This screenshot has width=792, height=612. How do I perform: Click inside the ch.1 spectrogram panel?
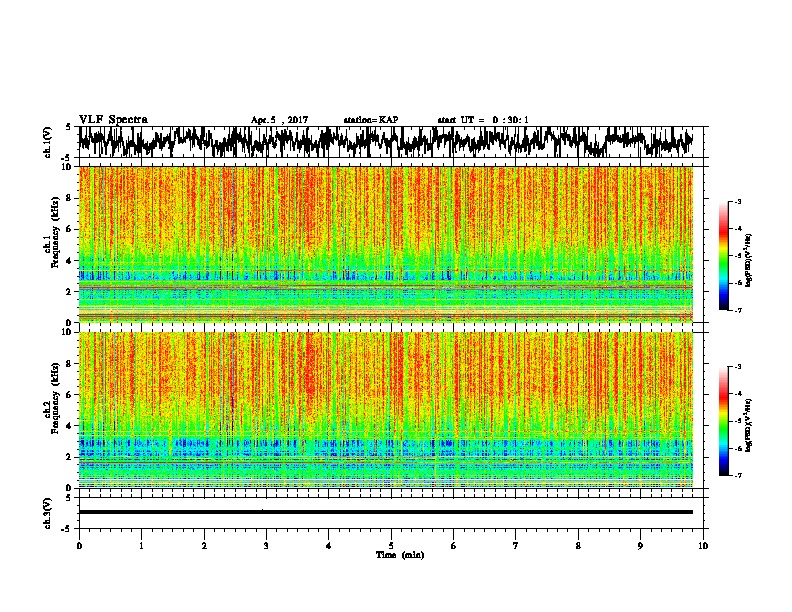pyautogui.click(x=386, y=244)
